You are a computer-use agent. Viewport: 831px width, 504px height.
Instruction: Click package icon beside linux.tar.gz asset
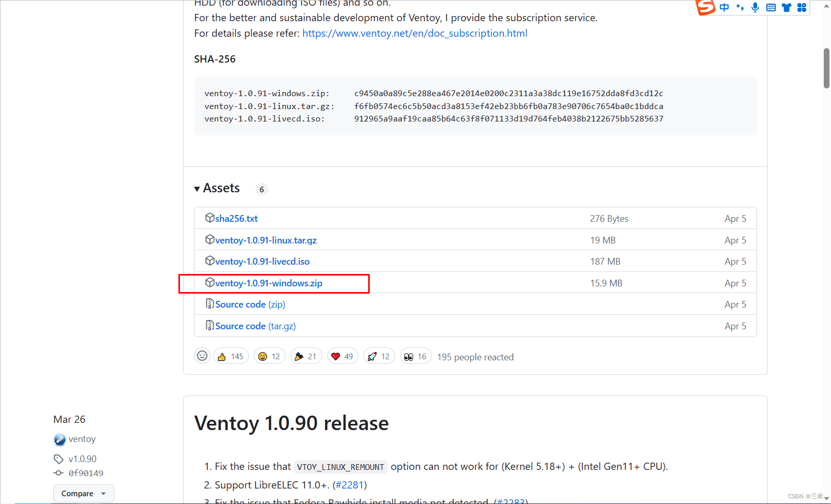tap(209, 239)
